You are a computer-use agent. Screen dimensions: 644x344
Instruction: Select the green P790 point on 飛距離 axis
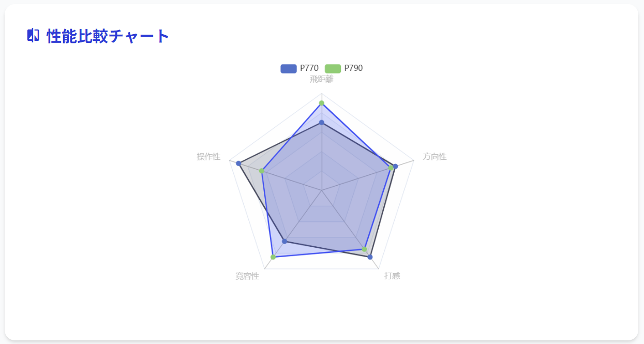coord(322,103)
